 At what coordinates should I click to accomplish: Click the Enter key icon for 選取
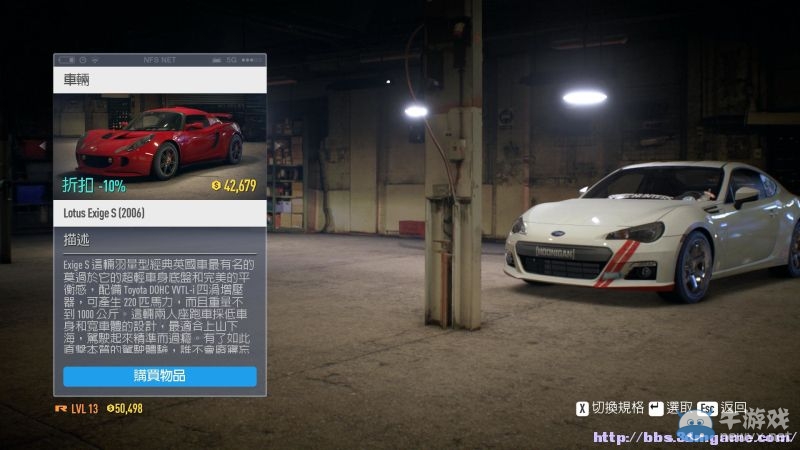click(x=656, y=408)
